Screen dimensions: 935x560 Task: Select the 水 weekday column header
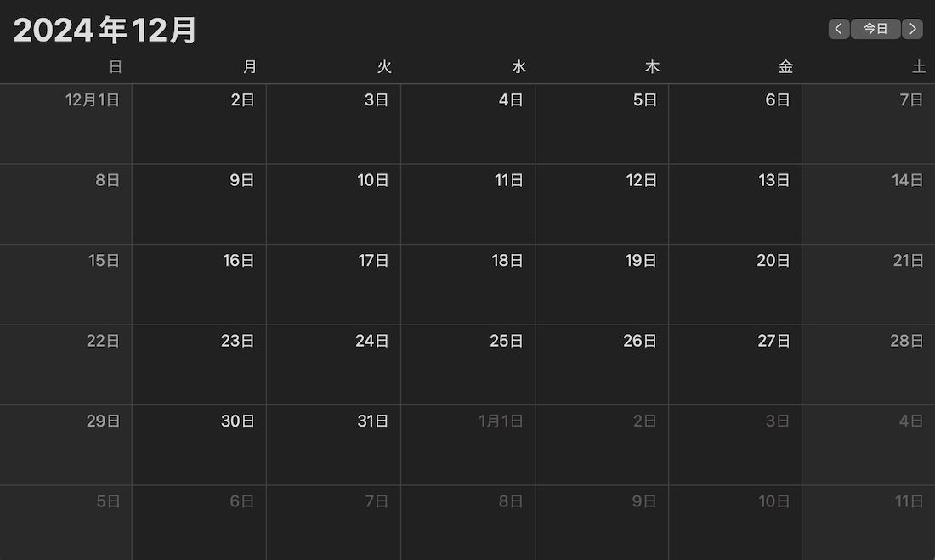pyautogui.click(x=518, y=67)
